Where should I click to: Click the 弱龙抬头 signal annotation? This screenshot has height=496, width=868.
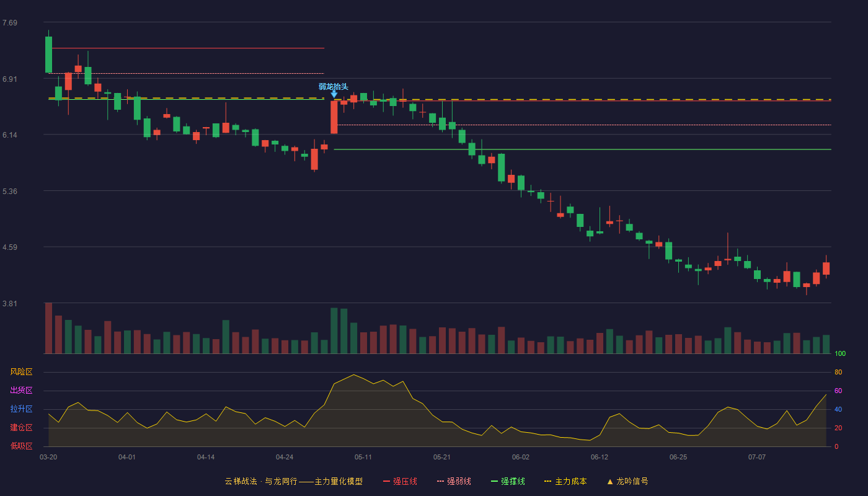(334, 86)
